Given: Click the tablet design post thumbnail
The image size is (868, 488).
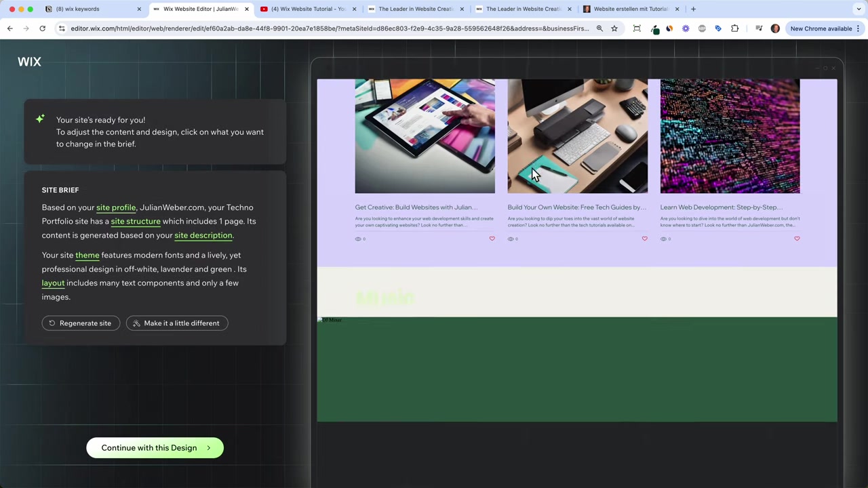Looking at the screenshot, I should coord(425,136).
